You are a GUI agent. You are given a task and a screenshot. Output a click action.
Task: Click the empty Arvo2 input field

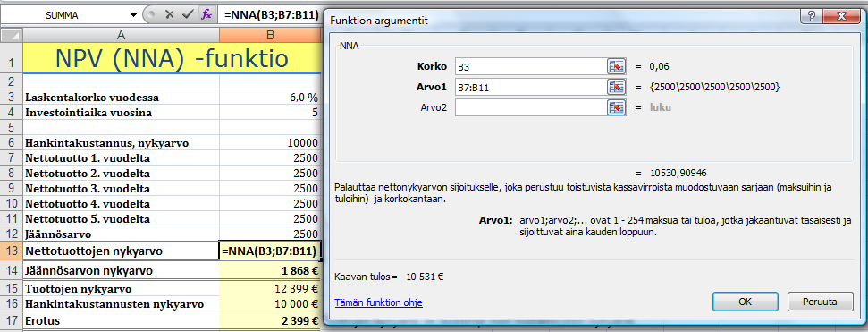tap(531, 107)
